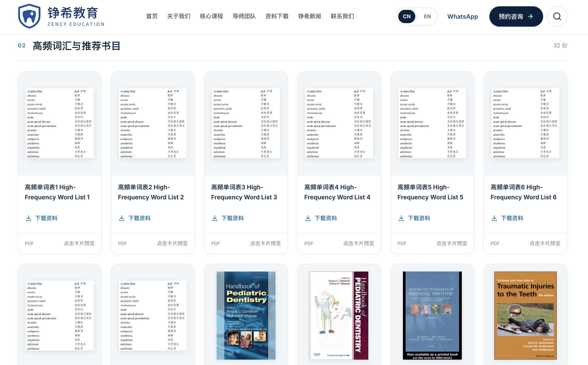
Task: Preview the Word List 2 thumbnail
Action: [x=153, y=123]
